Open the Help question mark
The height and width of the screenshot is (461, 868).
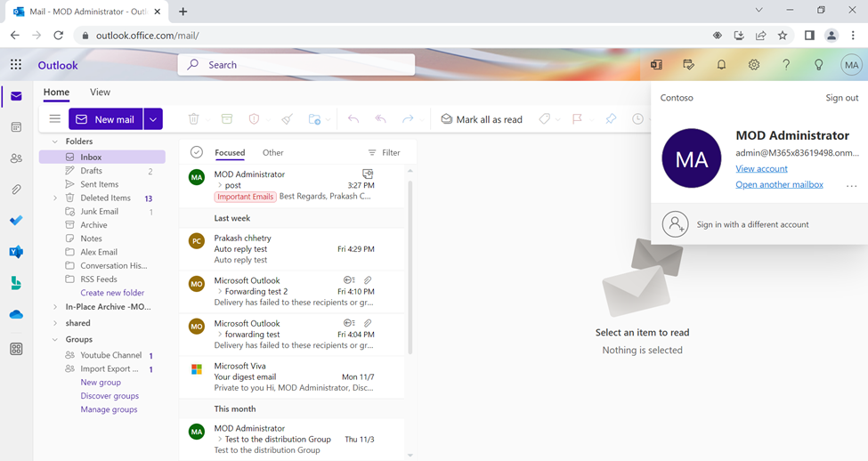786,65
